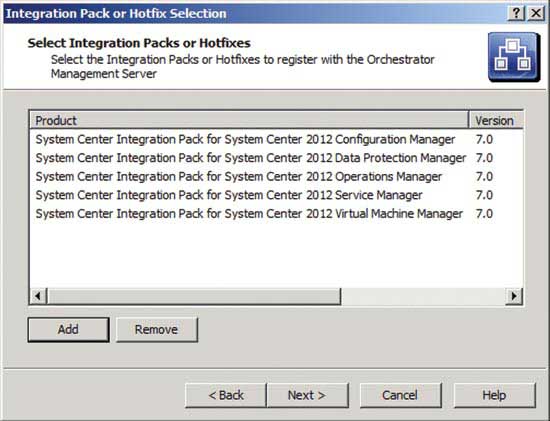The width and height of the screenshot is (550, 421).
Task: Close the Integration Pack dialog window
Action: point(536,13)
